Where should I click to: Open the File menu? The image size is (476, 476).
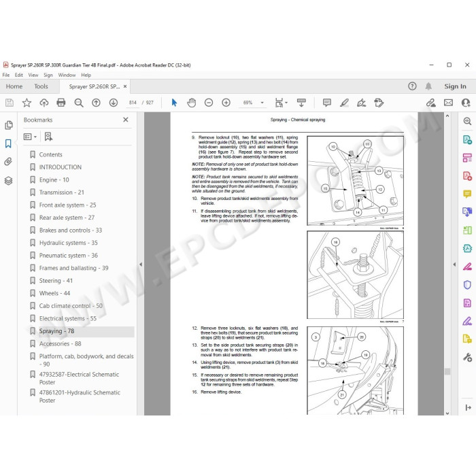click(6, 75)
